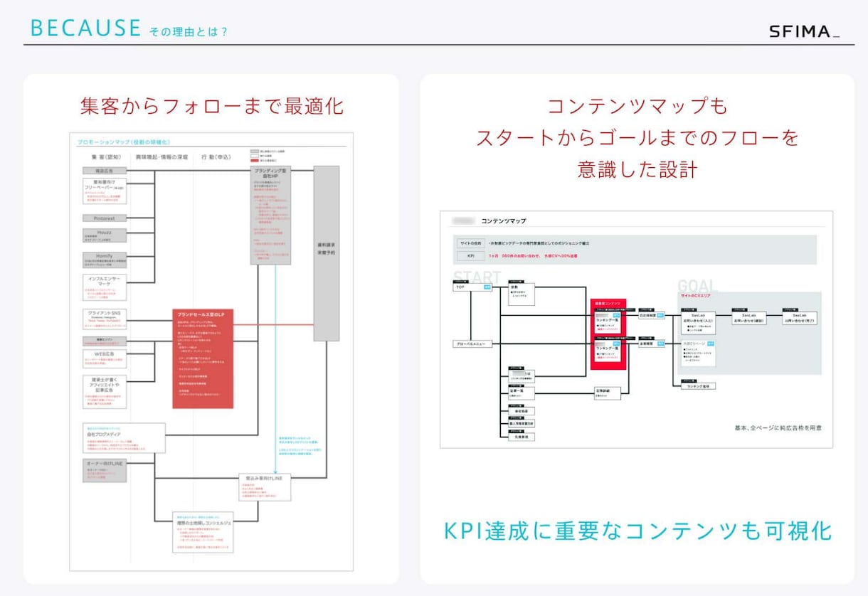Click the line '意識した設計'
Viewport: 868px width, 596px height.
tap(637, 169)
